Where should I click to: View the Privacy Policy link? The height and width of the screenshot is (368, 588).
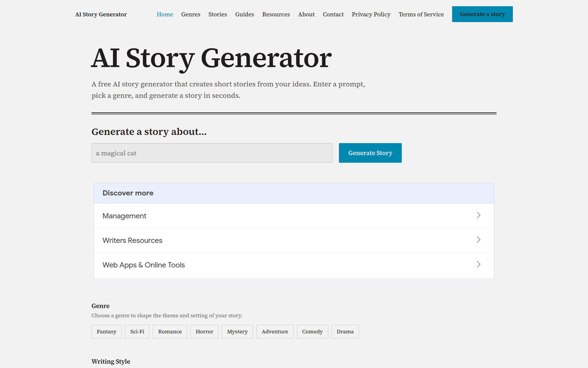pyautogui.click(x=371, y=14)
